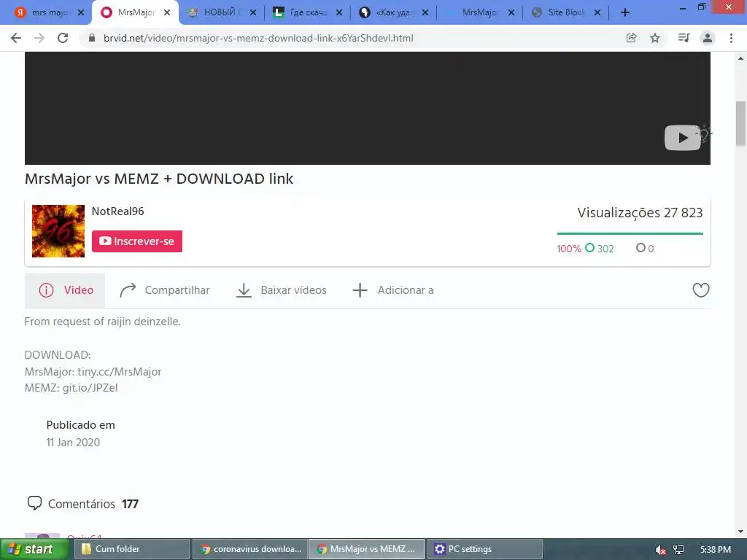747x560 pixels.
Task: Click the like ratio progress bar
Action: pos(630,233)
